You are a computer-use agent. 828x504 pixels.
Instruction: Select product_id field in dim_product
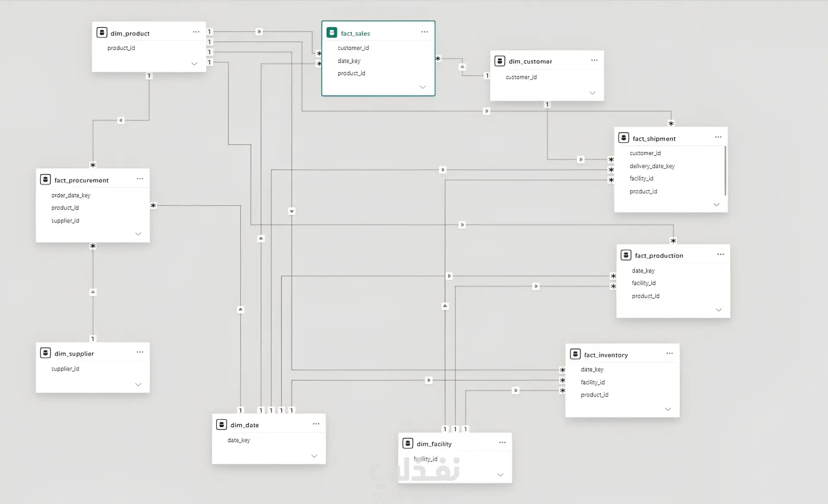click(x=121, y=48)
